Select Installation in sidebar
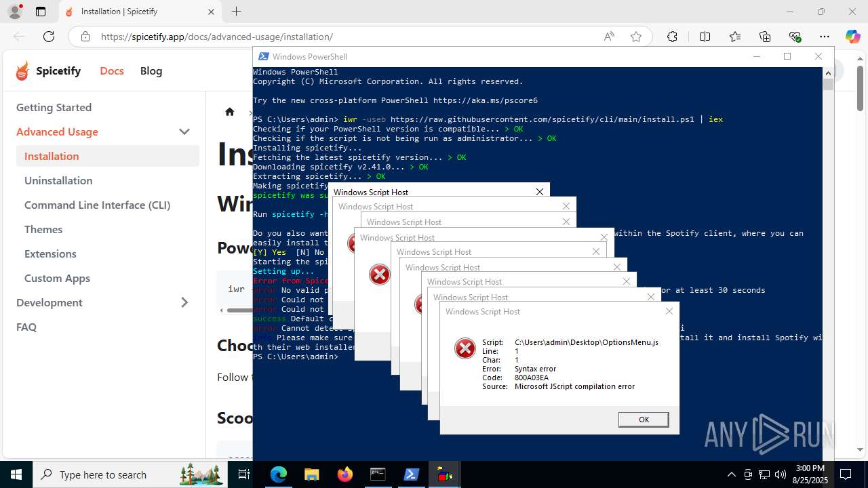This screenshot has width=868, height=488. 108,156
